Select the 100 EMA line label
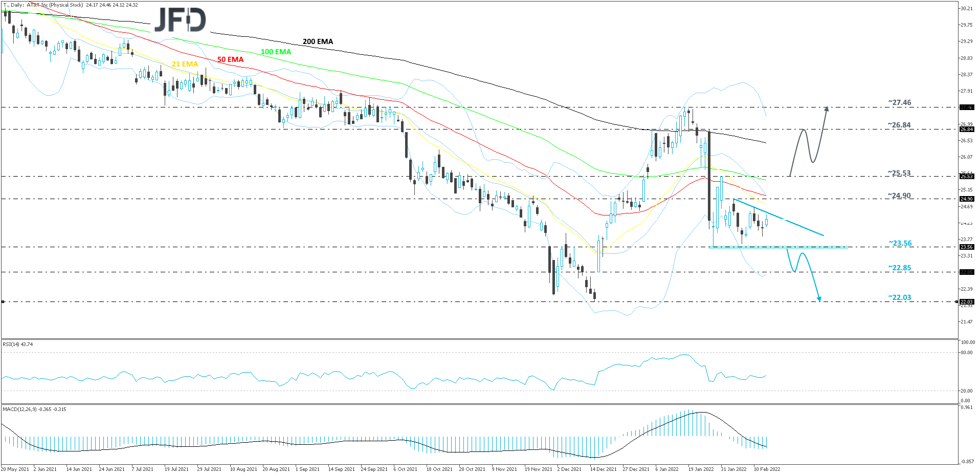 pyautogui.click(x=275, y=52)
